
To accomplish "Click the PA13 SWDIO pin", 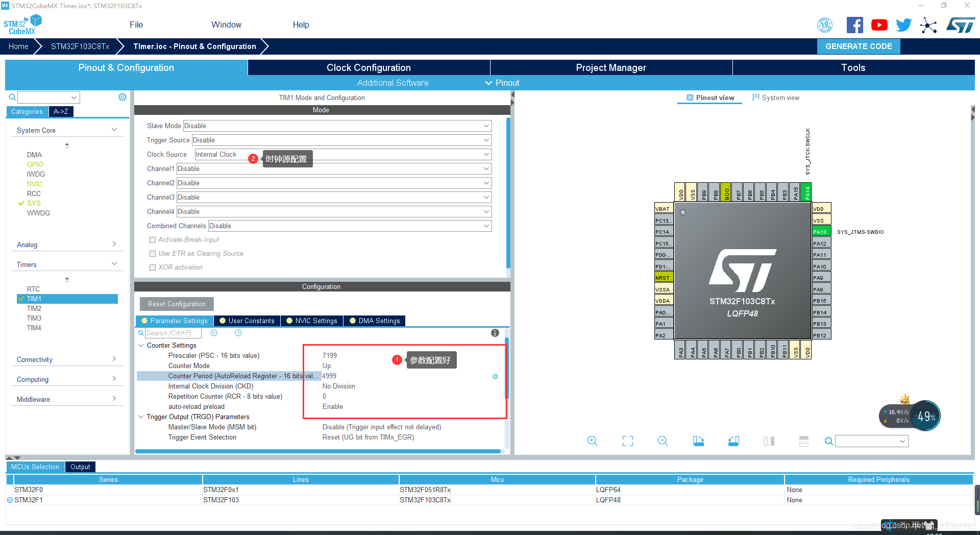I will click(821, 232).
